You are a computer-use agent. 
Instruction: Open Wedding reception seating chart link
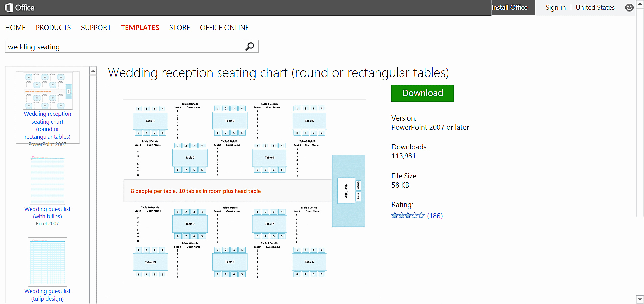coord(48,125)
